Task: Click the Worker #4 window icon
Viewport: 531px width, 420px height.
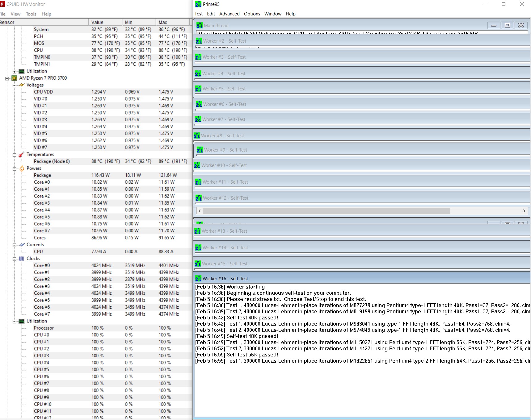Action: [x=198, y=73]
